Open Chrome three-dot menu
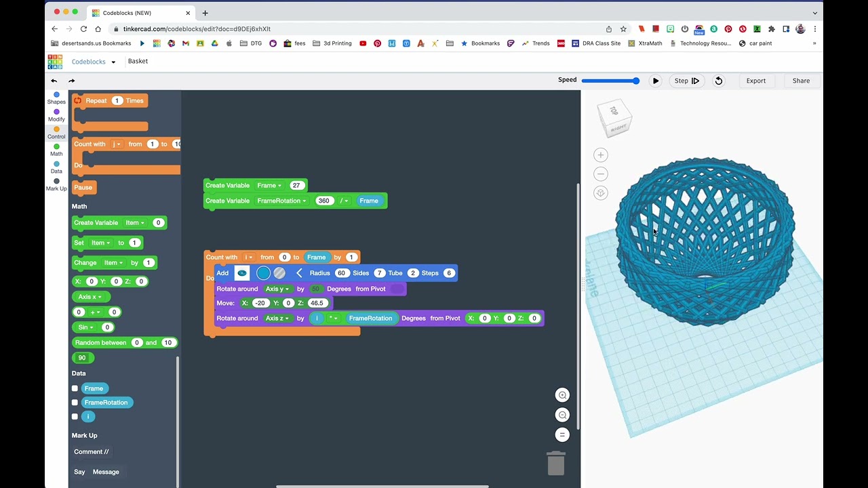 tap(814, 29)
